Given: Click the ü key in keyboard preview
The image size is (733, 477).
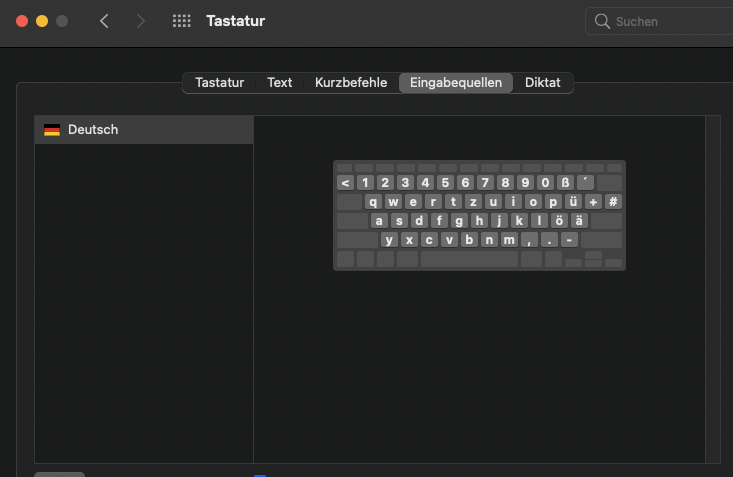Looking at the screenshot, I should pos(573,202).
